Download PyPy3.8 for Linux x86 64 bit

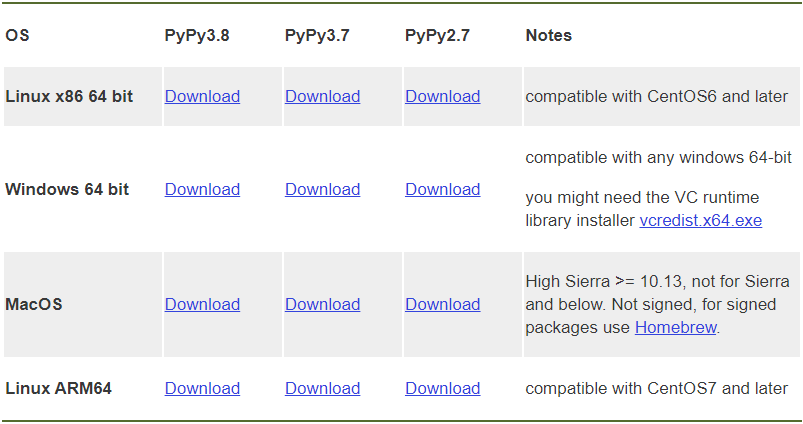pos(202,96)
